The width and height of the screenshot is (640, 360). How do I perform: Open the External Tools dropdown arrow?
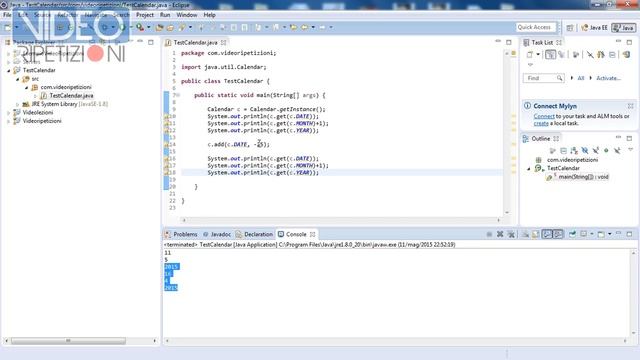point(149,27)
